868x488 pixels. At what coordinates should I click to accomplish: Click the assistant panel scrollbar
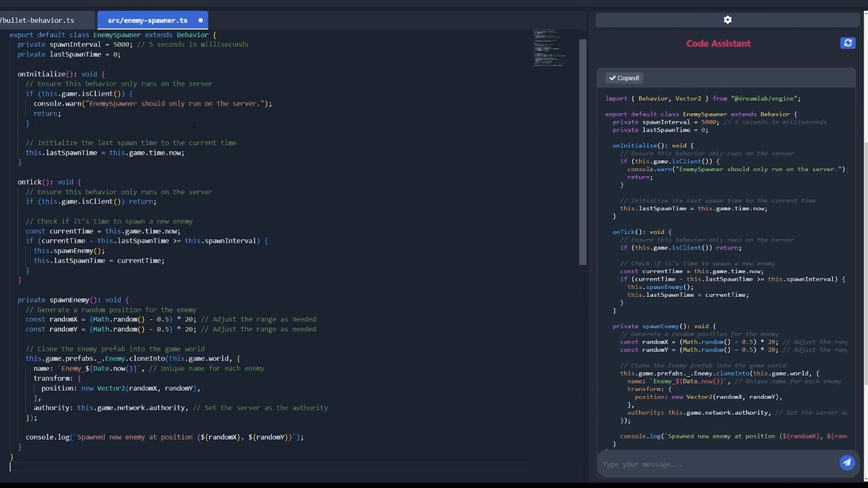[866, 264]
